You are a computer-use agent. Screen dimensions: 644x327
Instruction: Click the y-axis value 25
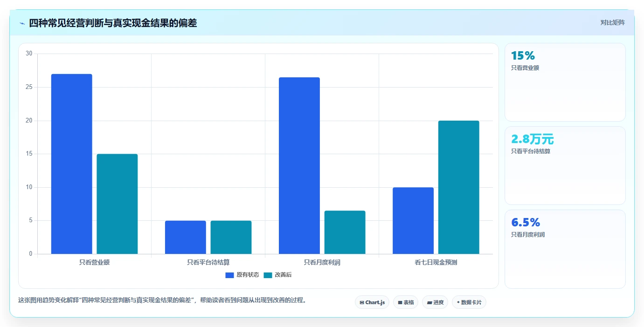[29, 87]
